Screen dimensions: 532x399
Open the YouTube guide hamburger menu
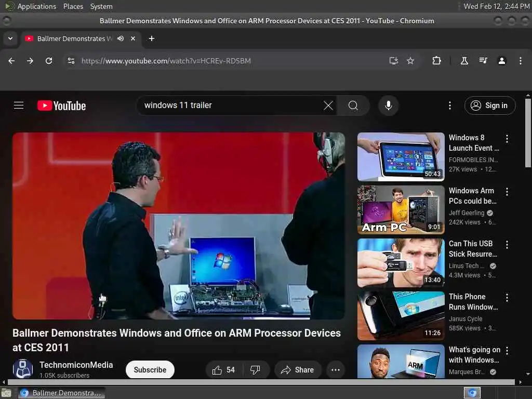click(x=19, y=105)
